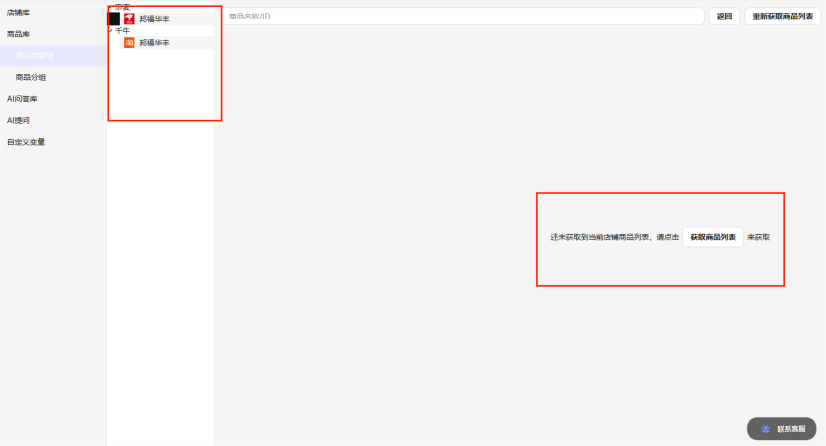Screen dimensions: 826x446
Task: Collapse the 京麦 tree group
Action: tap(110, 7)
